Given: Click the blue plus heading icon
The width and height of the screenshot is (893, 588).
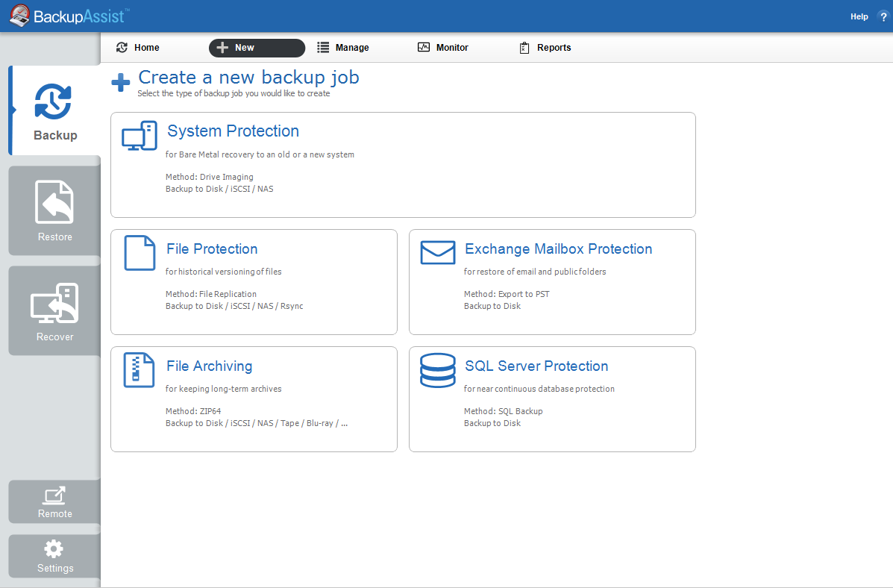Looking at the screenshot, I should pos(121,83).
